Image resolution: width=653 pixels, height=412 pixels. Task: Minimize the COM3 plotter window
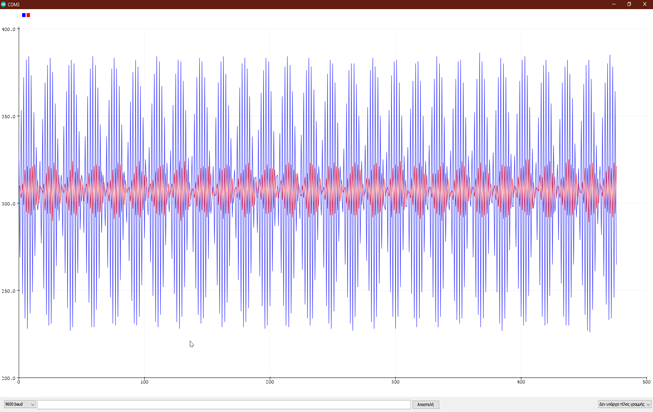[x=614, y=4]
